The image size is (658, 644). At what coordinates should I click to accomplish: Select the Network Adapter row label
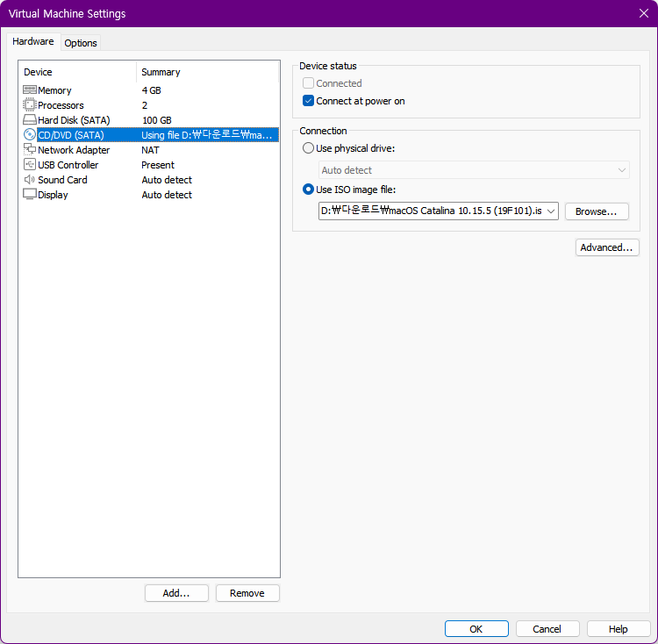pyautogui.click(x=74, y=150)
